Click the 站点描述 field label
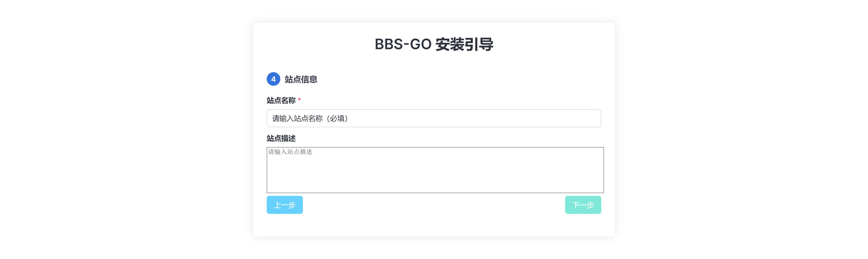The height and width of the screenshot is (259, 868). (281, 138)
